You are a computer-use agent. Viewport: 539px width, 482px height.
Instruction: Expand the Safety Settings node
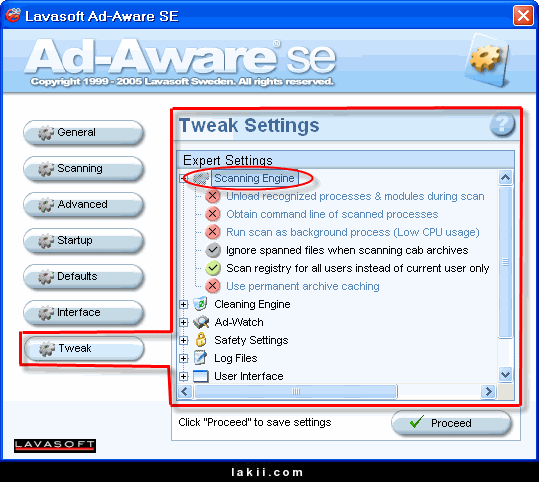pos(184,340)
